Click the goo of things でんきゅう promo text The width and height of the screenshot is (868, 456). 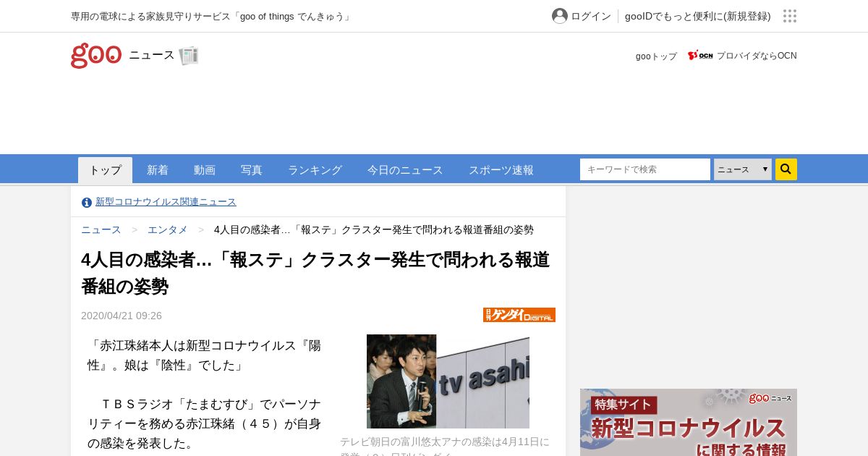point(212,16)
